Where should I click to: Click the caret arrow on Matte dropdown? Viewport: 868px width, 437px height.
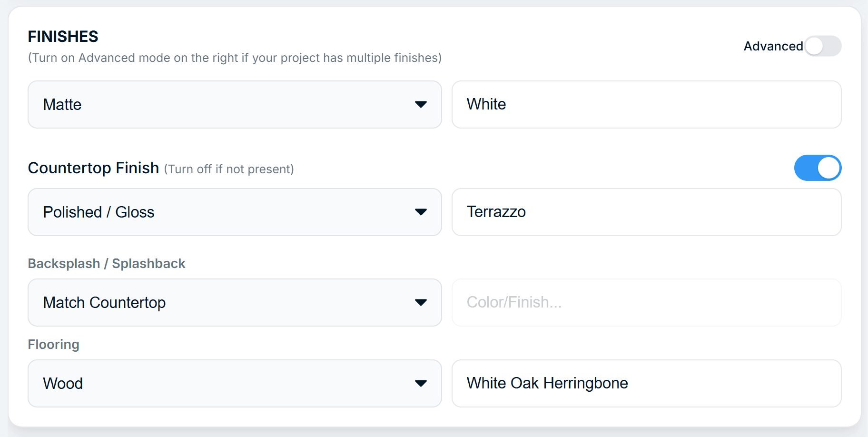pyautogui.click(x=421, y=105)
